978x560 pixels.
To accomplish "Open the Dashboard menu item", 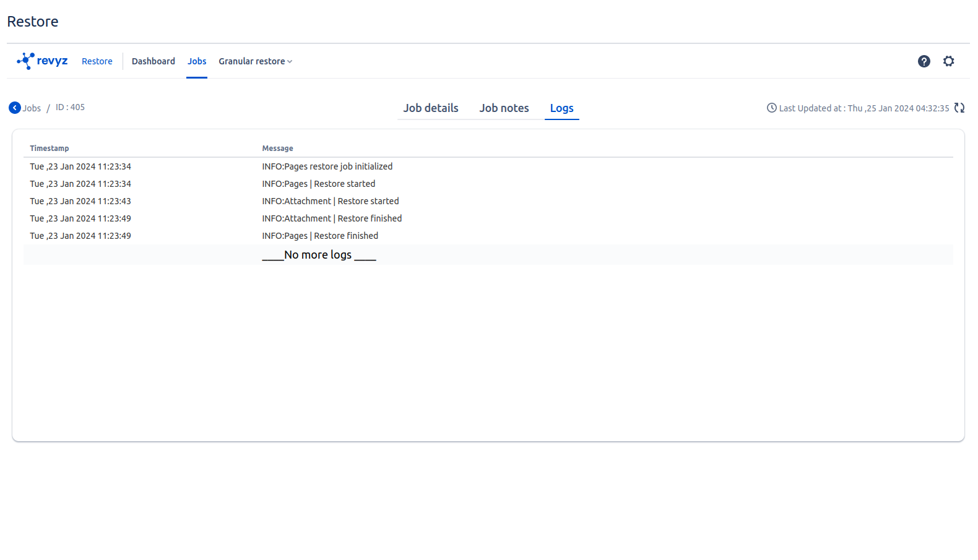I will click(x=153, y=61).
